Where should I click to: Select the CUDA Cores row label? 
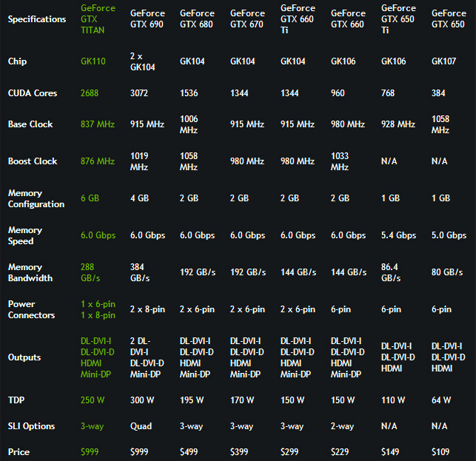pos(33,93)
